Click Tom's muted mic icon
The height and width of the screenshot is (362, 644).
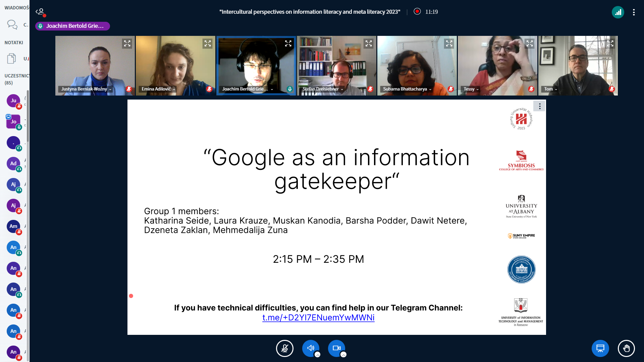[612, 89]
